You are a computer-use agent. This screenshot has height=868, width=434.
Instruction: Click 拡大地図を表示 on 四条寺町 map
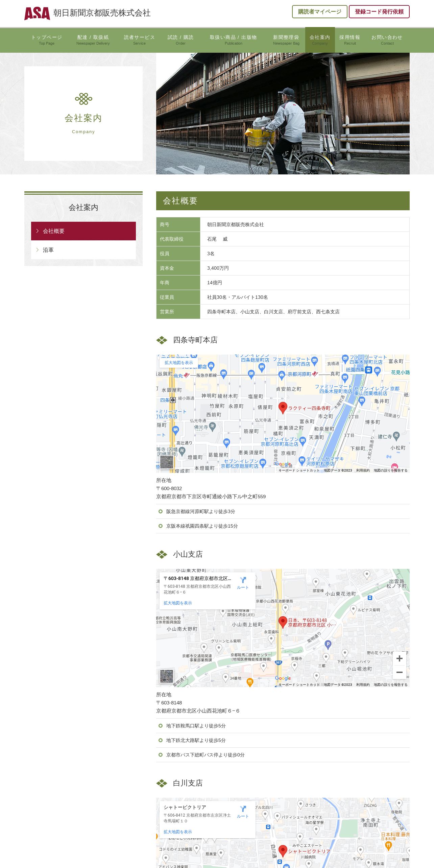pyautogui.click(x=179, y=363)
